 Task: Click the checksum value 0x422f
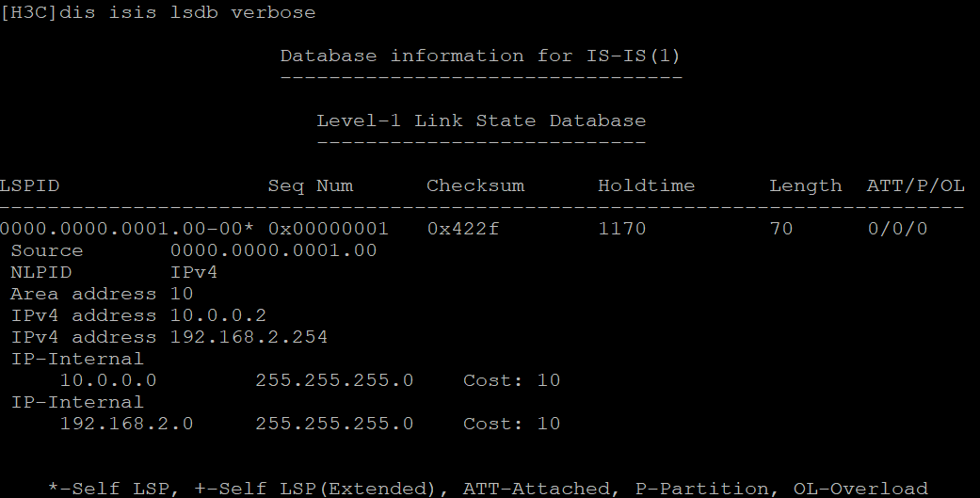463,229
